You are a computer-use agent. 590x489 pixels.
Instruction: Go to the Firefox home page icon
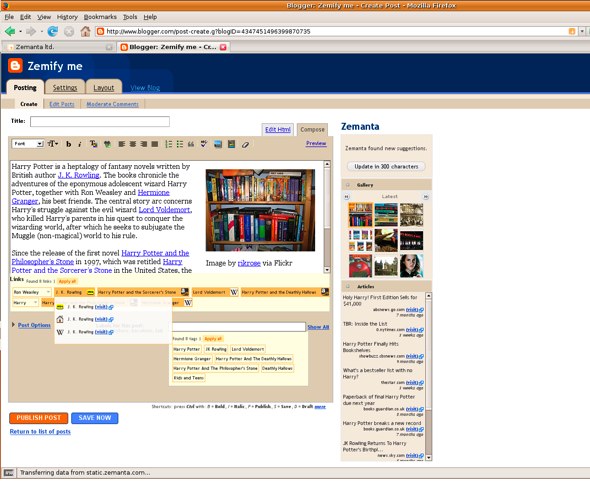click(85, 31)
